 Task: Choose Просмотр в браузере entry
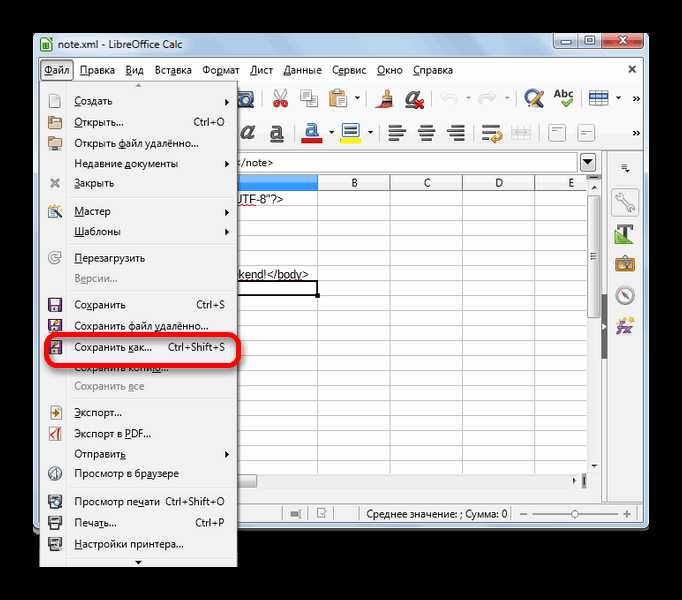click(x=139, y=473)
